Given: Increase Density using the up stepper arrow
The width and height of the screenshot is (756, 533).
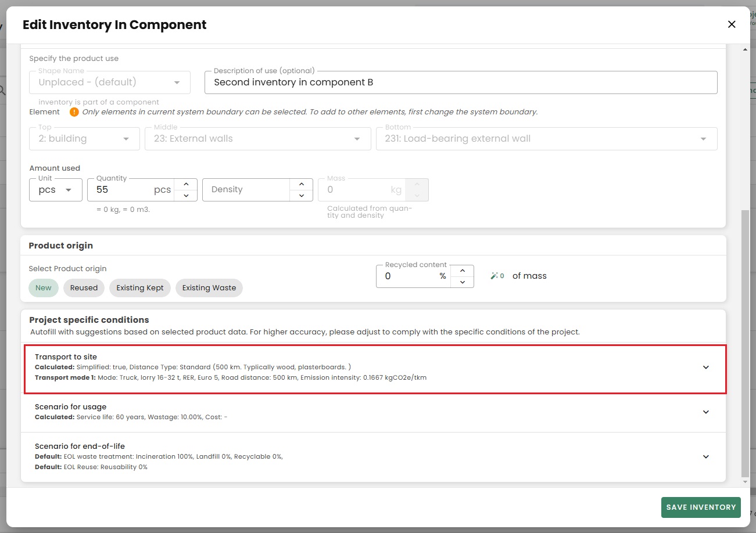Looking at the screenshot, I should coord(301,184).
